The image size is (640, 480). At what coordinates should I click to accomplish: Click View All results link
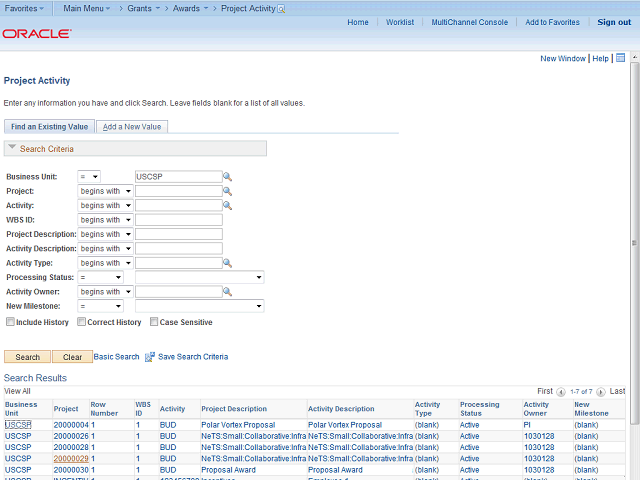17,391
